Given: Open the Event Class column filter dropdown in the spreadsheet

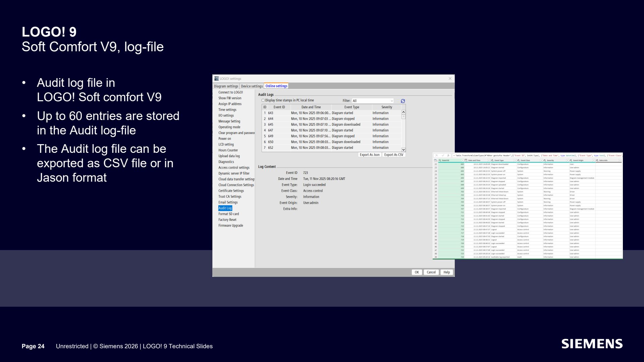Looking at the screenshot, I should [541, 160].
